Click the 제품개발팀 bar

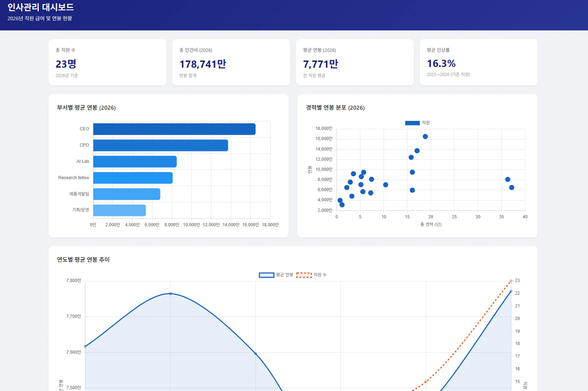pyautogui.click(x=127, y=194)
